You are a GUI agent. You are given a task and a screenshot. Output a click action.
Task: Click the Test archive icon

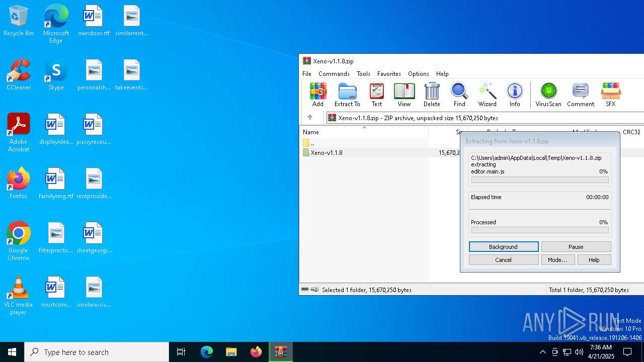[x=377, y=95]
